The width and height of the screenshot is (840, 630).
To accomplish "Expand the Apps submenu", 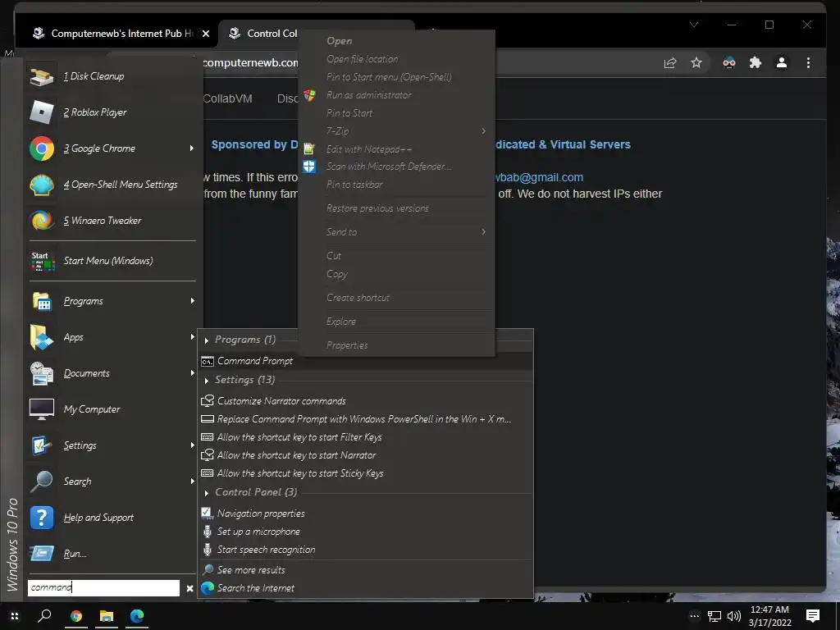I will click(192, 337).
